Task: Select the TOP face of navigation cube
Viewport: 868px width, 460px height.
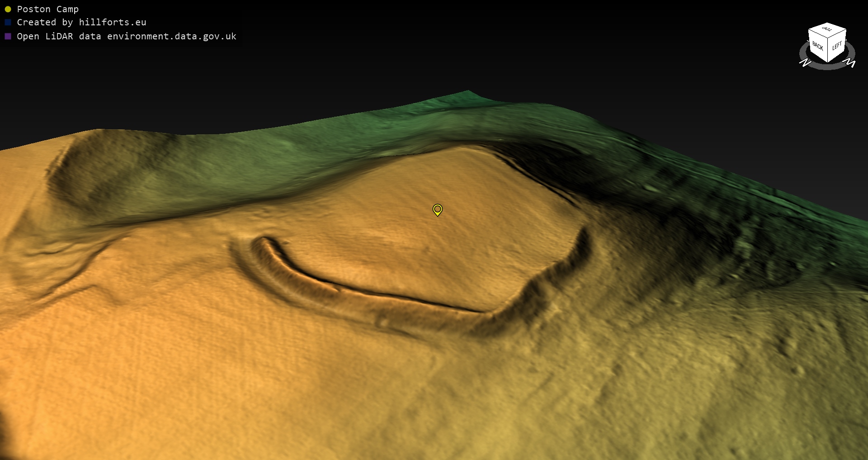Action: [x=827, y=30]
